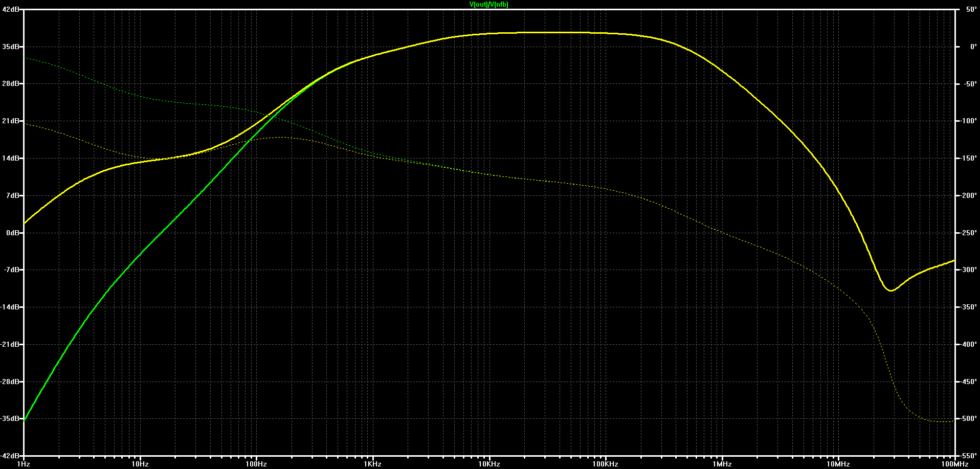Image resolution: width=980 pixels, height=469 pixels.
Task: Click the -450° phase axis label
Action: click(x=969, y=382)
